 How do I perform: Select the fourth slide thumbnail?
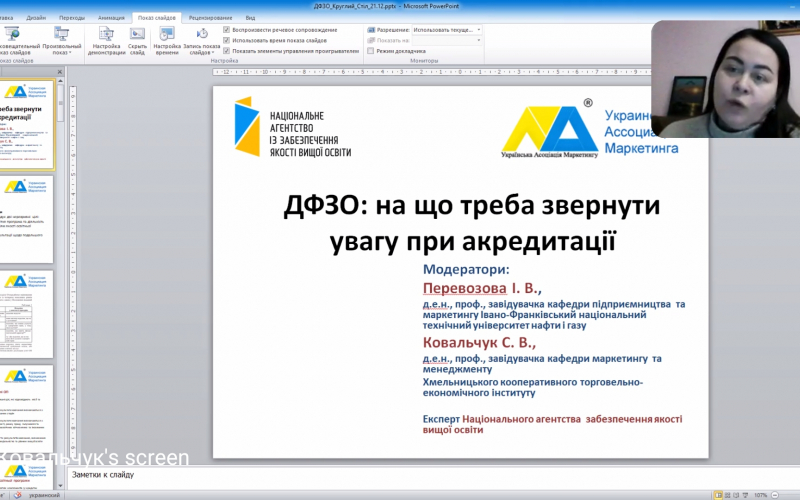(26, 409)
